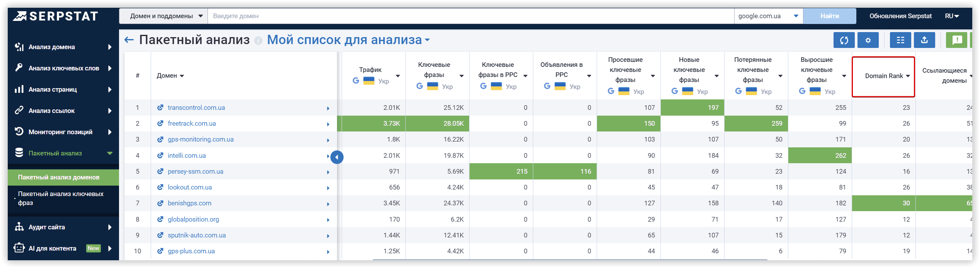Select Пакетный анализ доменов submenu item
Viewport: 980px width, 268px height.
pos(63,177)
